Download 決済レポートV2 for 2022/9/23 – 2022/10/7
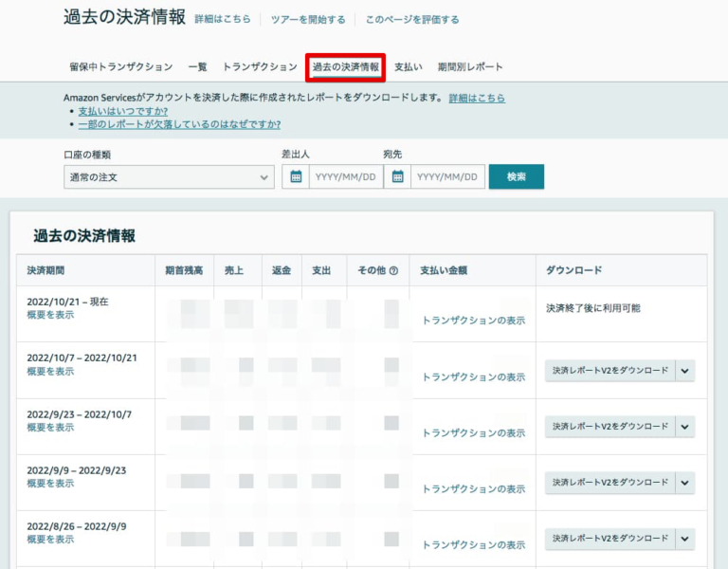 610,427
